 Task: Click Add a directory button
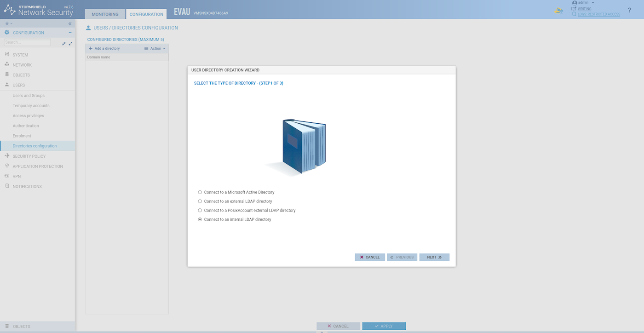(104, 48)
